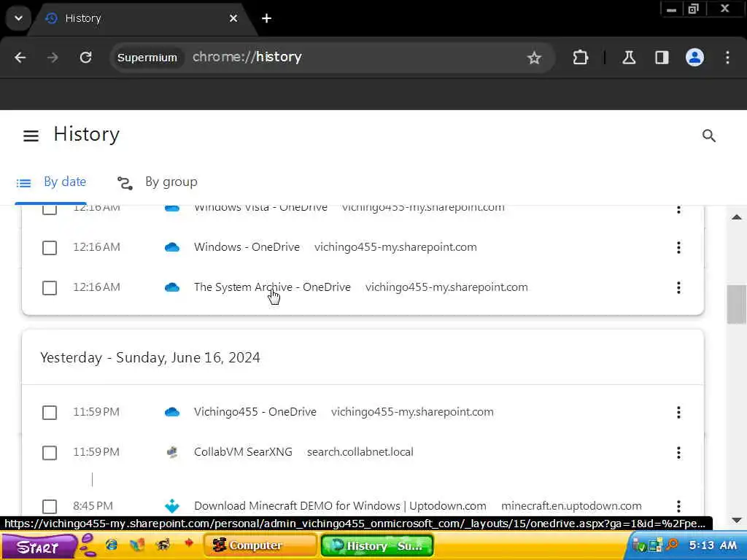Image resolution: width=747 pixels, height=560 pixels.
Task: Open History hamburger side menu
Action: 31,136
